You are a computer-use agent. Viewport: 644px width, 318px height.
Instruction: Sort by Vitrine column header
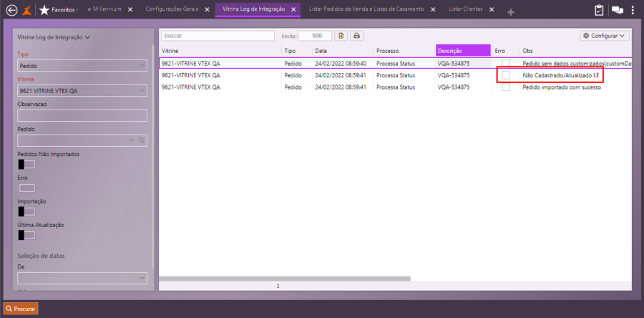point(220,51)
